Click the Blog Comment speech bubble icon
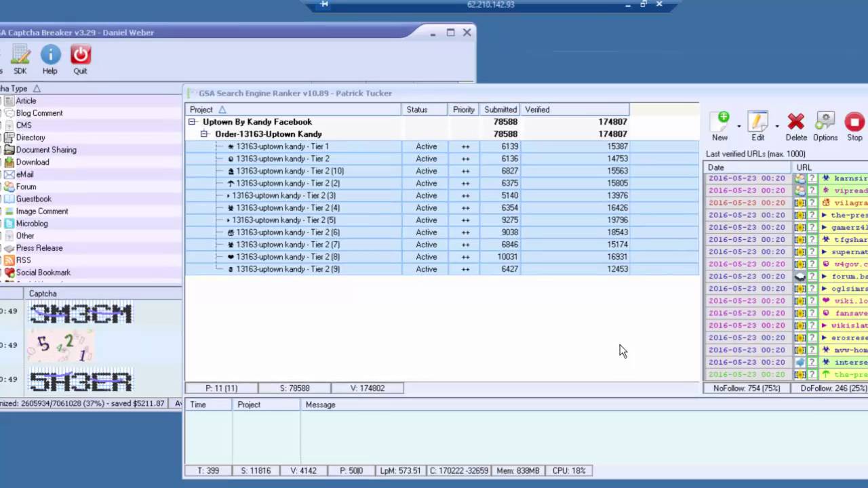 pos(9,113)
